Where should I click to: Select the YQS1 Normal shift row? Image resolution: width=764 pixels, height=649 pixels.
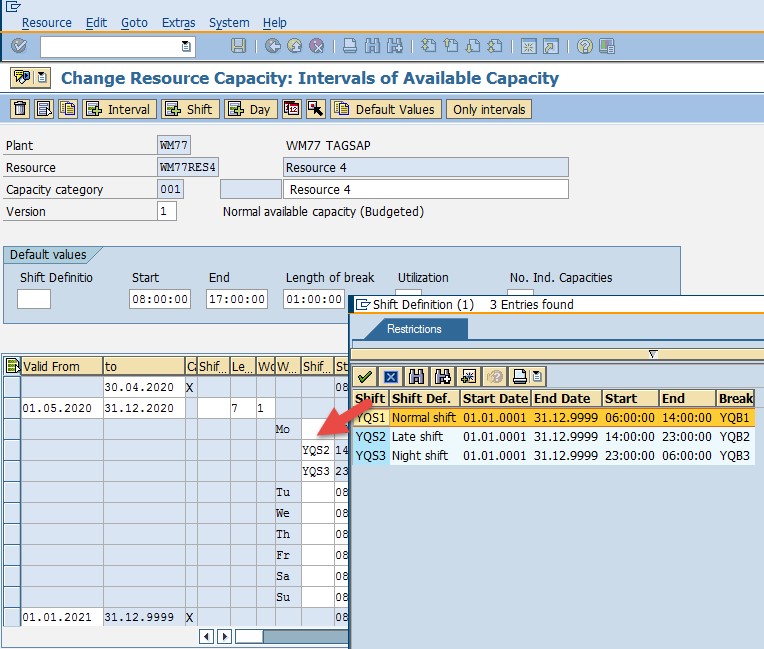(554, 418)
